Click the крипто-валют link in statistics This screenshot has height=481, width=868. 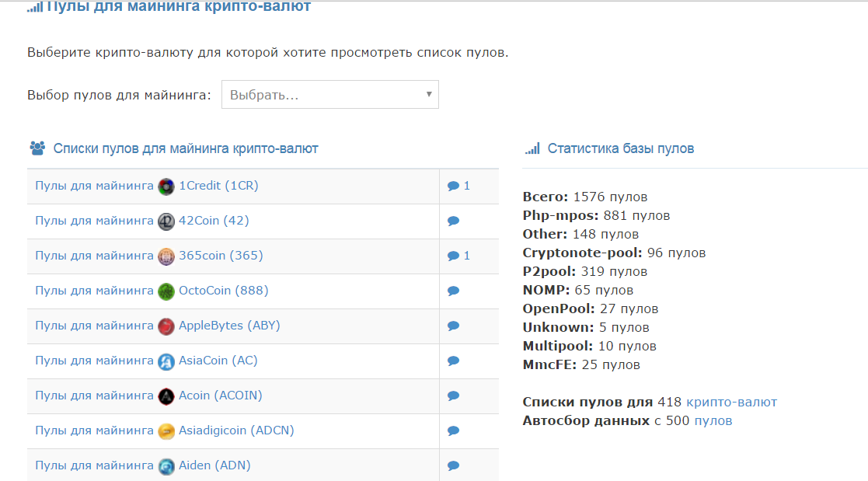coord(731,402)
